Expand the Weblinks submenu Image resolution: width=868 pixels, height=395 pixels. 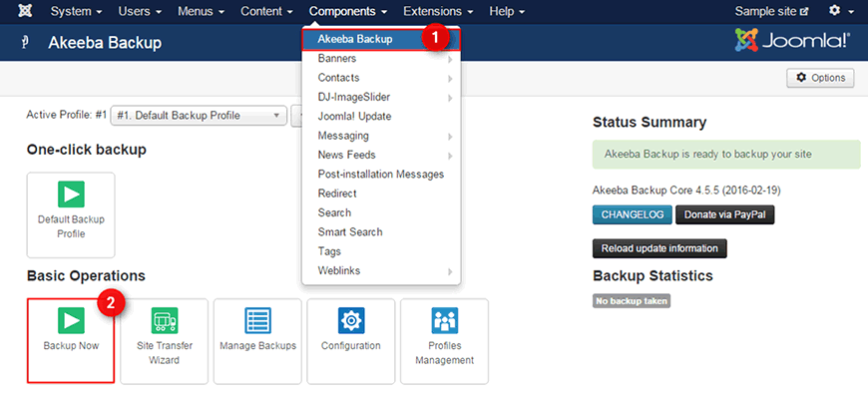(381, 271)
